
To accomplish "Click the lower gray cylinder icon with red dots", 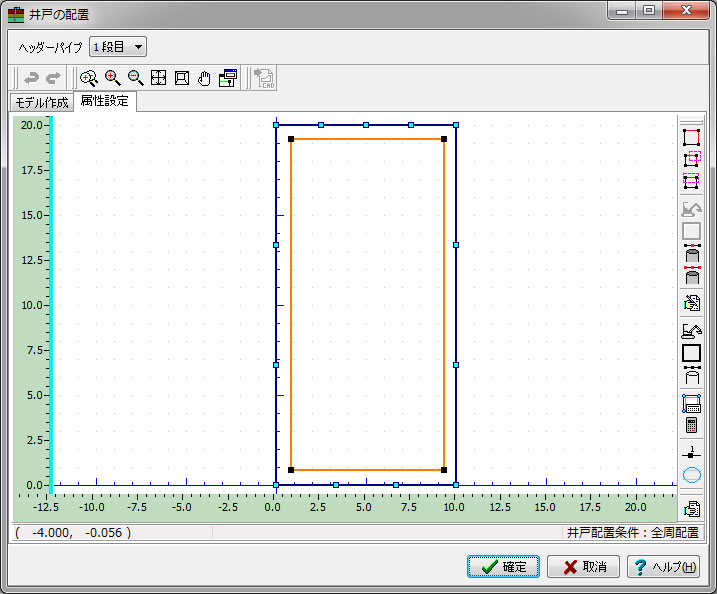I will pos(692,275).
